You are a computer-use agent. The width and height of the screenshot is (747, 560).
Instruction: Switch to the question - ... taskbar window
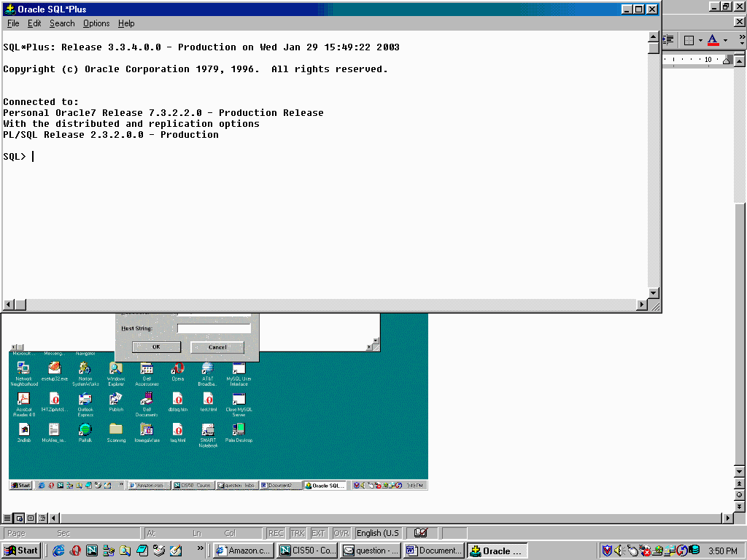click(371, 551)
